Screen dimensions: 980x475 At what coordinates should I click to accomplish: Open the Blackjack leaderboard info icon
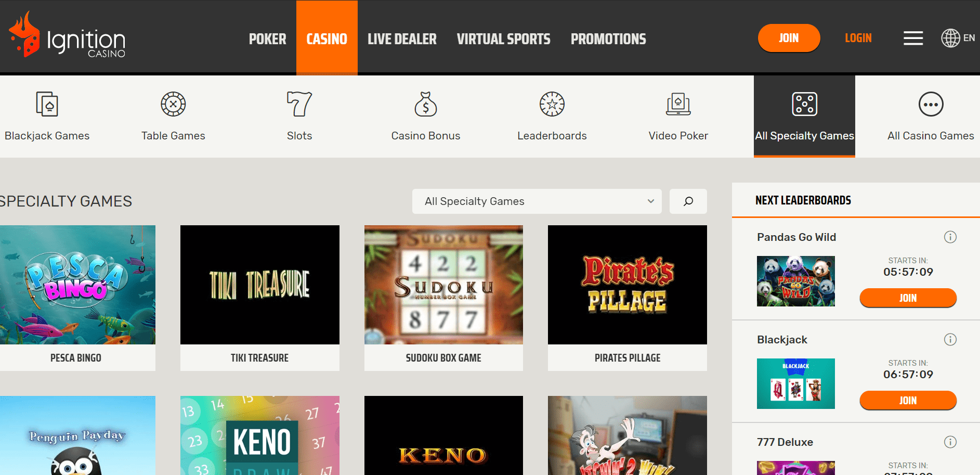point(950,339)
